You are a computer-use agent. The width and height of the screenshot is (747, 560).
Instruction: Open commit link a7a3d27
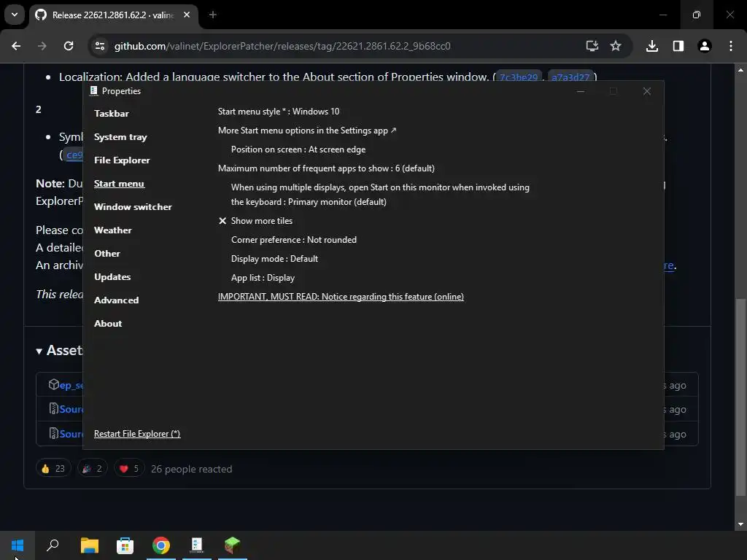[x=570, y=77]
